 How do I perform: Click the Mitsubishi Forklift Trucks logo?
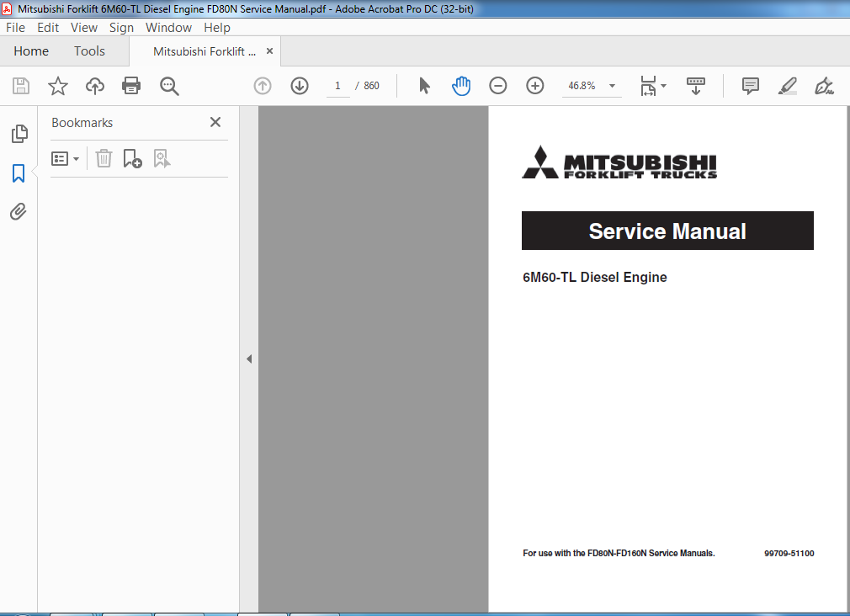[x=619, y=162]
